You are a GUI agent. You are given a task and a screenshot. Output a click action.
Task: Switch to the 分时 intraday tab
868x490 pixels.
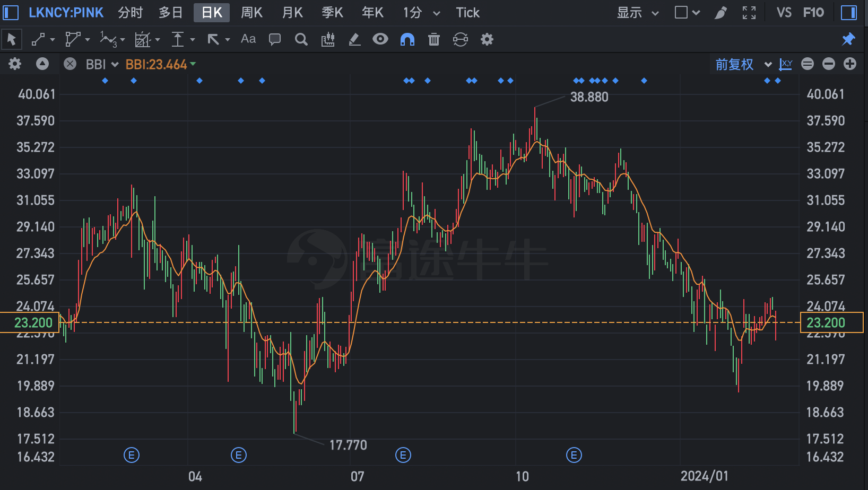[x=131, y=13]
